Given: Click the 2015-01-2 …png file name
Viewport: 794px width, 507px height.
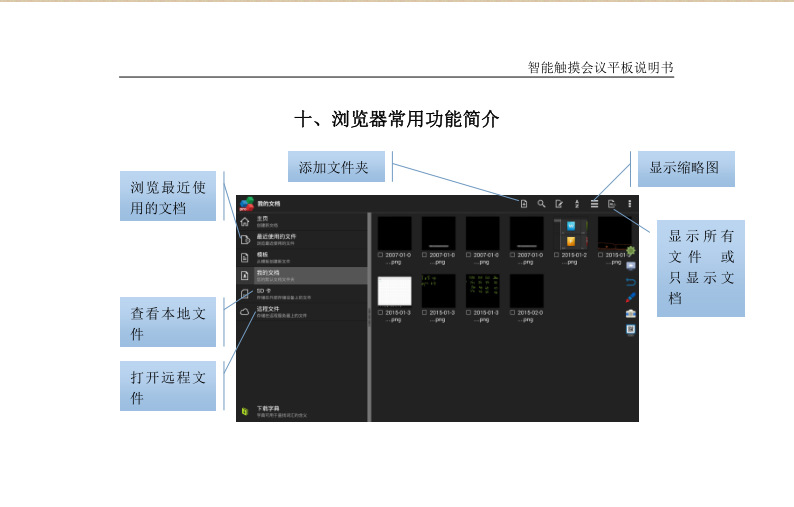Looking at the screenshot, I should [x=574, y=258].
